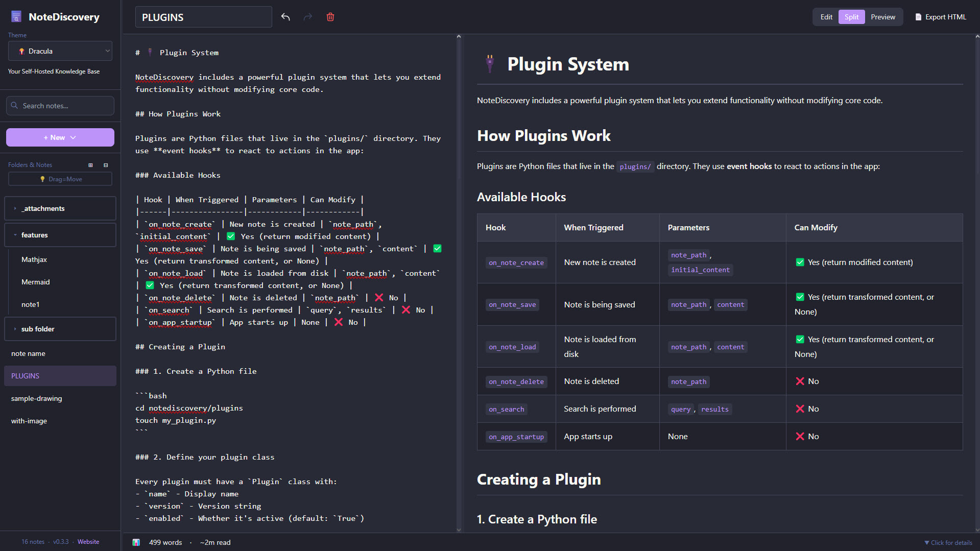Click the Export HTML document icon
Image resolution: width=980 pixels, height=551 pixels.
tap(918, 17)
